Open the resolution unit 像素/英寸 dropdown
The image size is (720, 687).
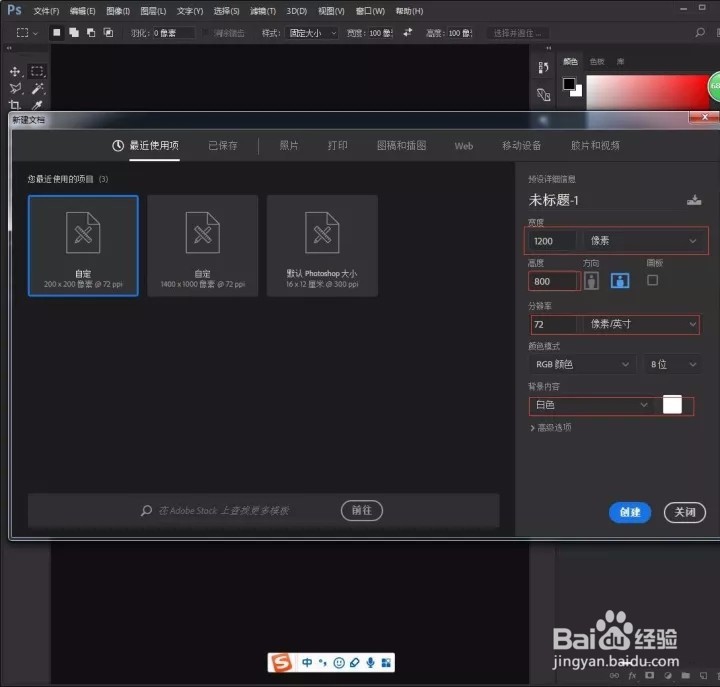click(643, 324)
